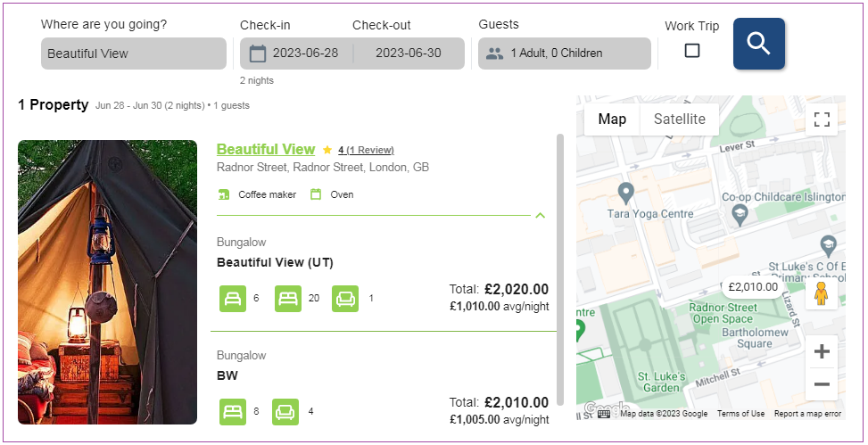Collapse room list with green chevron
Screen dimensions: 868x445
pos(541,215)
